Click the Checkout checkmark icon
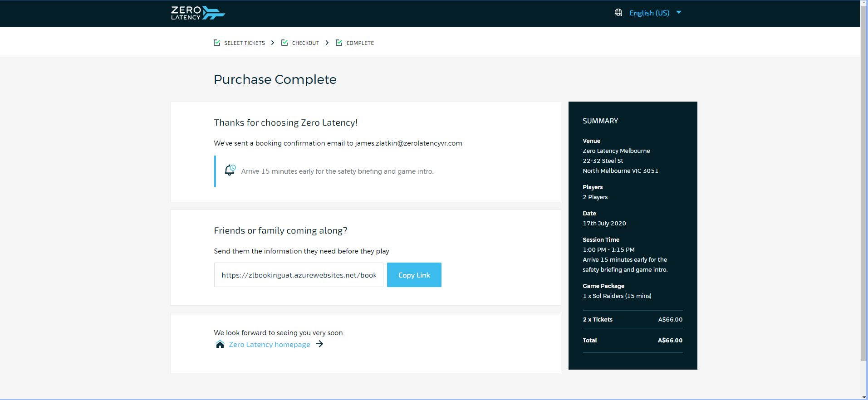Viewport: 868px width, 400px height. (284, 43)
